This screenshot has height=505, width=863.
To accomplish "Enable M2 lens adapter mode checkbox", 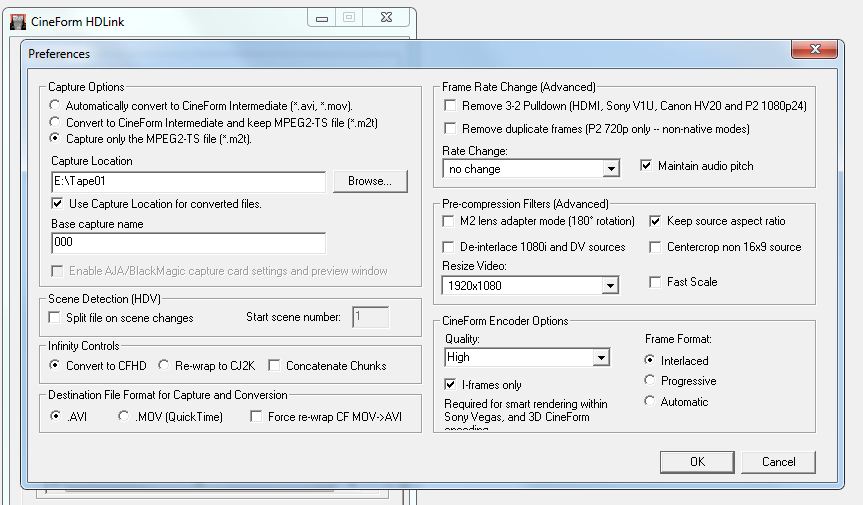I will [448, 221].
